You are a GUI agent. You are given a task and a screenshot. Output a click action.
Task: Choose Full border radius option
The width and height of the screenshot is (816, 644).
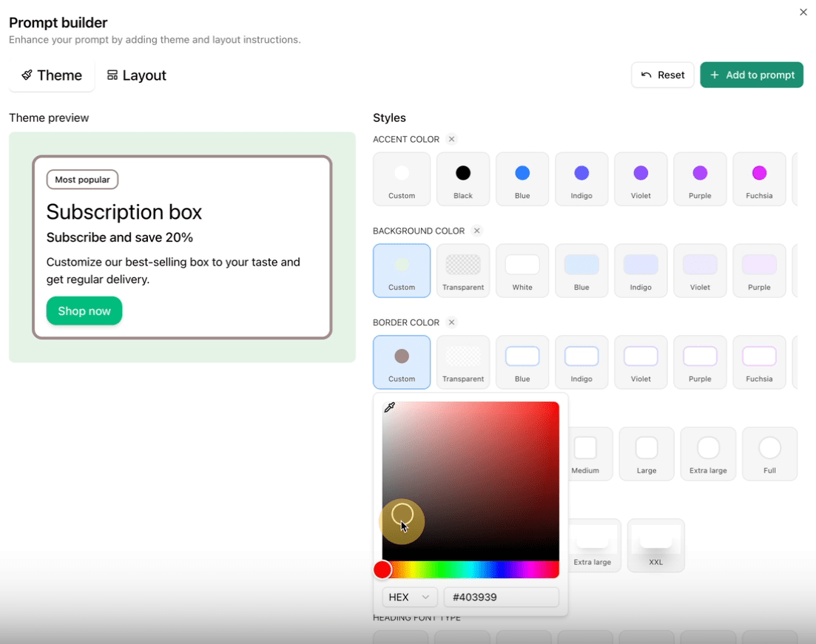click(x=769, y=453)
